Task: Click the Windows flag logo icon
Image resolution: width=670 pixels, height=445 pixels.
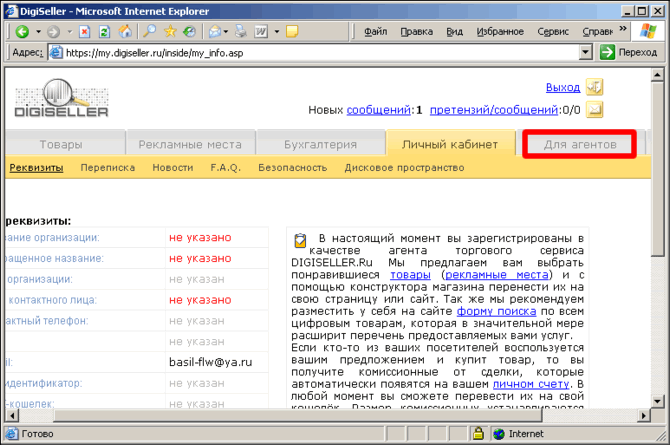Action: click(648, 31)
